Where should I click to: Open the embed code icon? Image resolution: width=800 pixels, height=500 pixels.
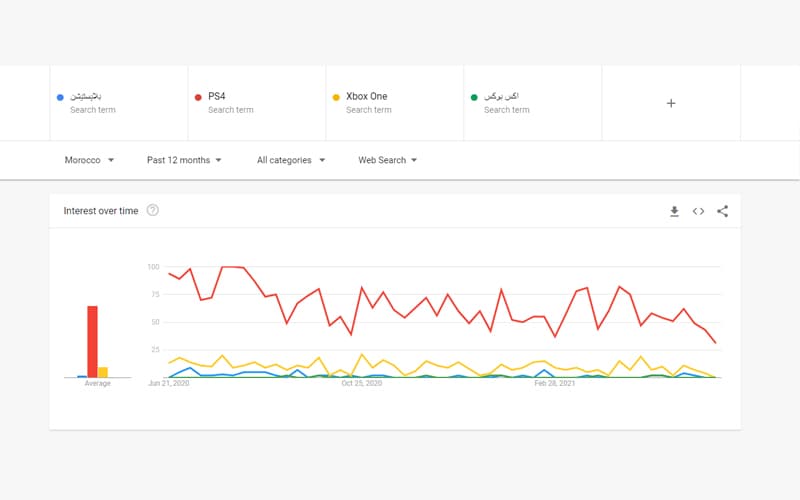coord(698,211)
